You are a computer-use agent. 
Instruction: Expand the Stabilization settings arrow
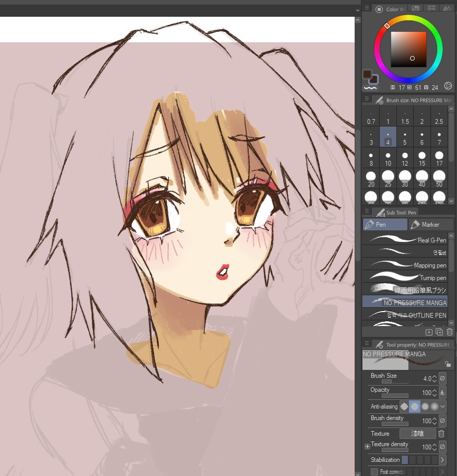442,460
